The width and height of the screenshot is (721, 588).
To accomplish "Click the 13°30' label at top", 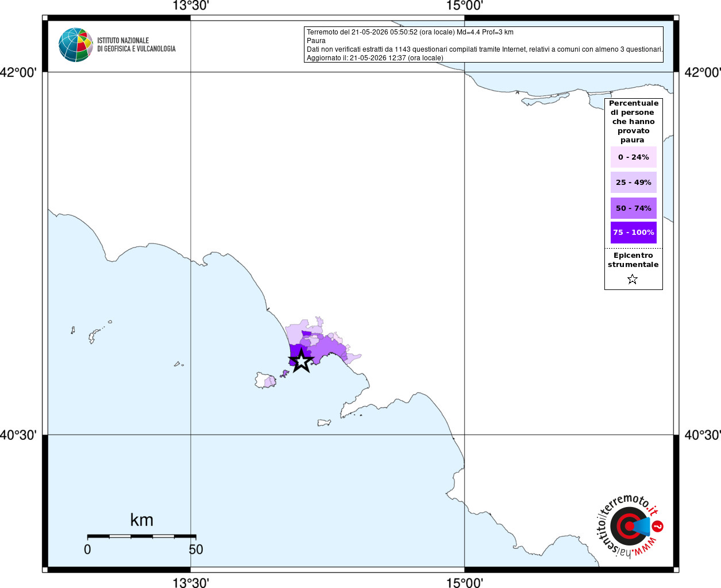I will point(191,6).
